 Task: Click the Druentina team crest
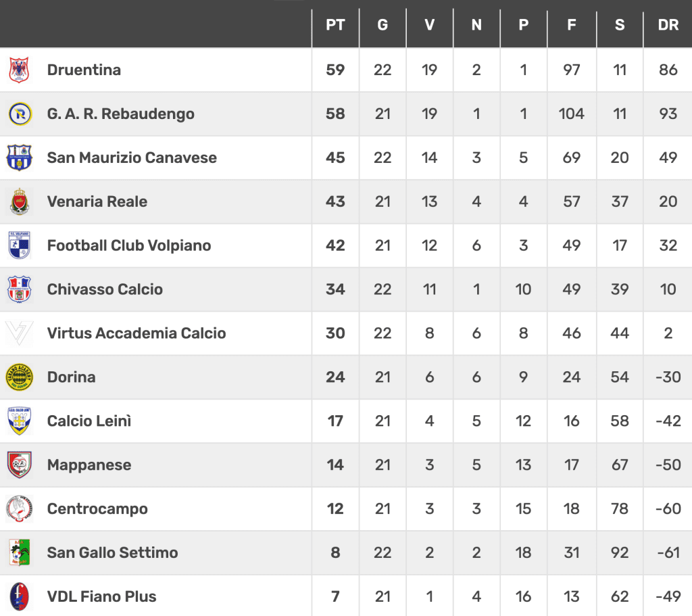click(20, 70)
